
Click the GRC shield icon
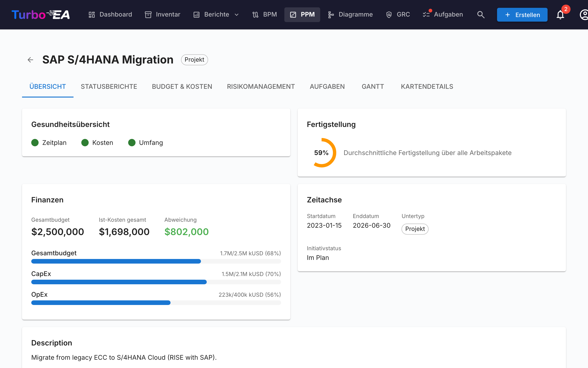coord(389,14)
